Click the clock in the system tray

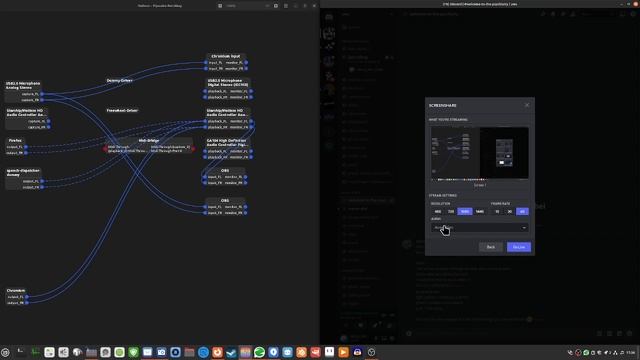[631, 353]
